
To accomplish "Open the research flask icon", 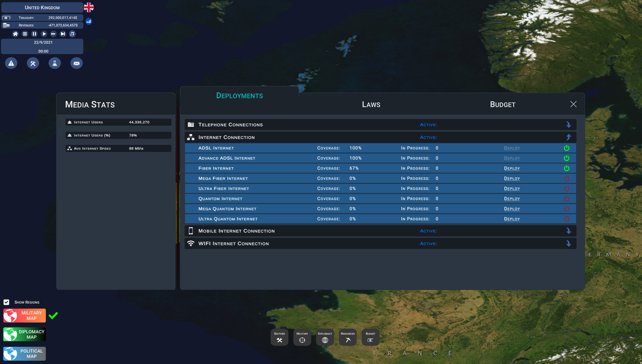I will tap(55, 63).
